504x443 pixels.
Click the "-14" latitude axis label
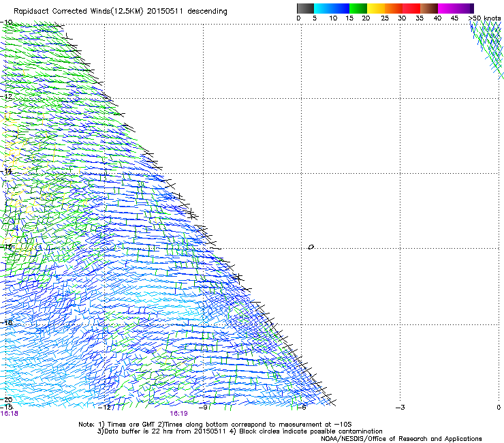[6, 171]
